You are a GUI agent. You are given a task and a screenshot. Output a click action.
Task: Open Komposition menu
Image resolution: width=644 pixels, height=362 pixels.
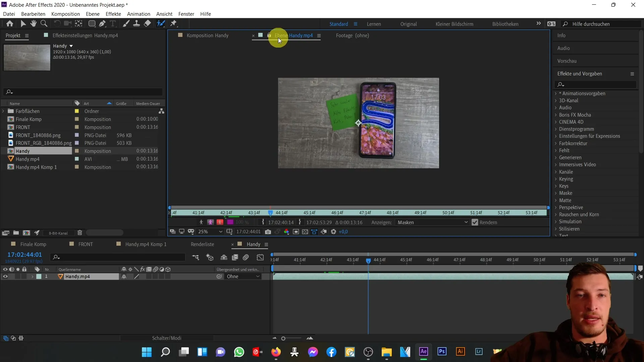click(x=65, y=14)
